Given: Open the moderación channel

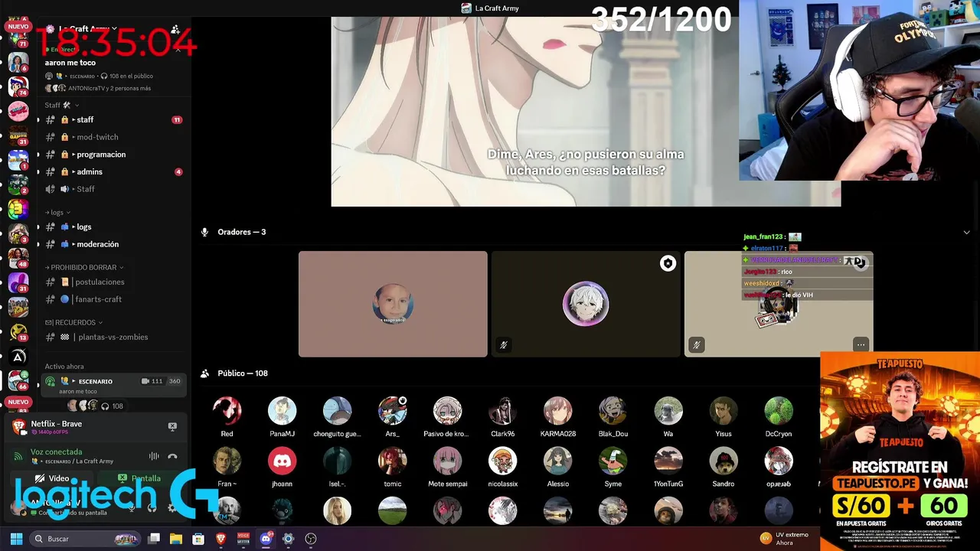Looking at the screenshot, I should click(113, 244).
